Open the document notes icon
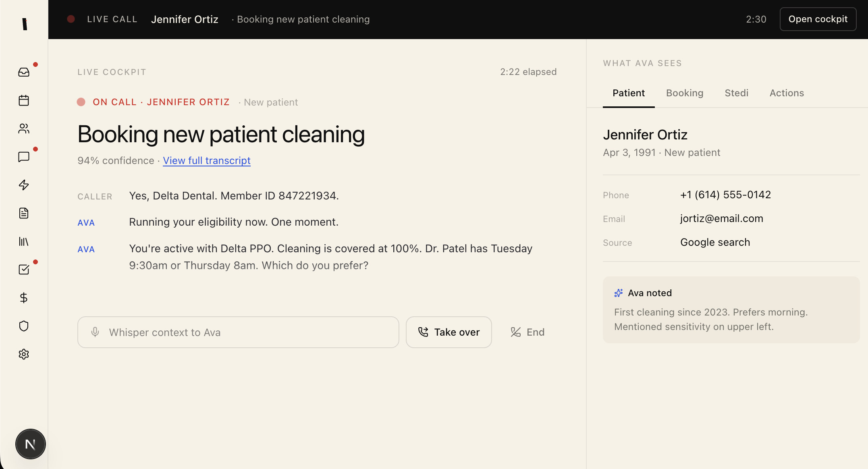 (x=24, y=213)
